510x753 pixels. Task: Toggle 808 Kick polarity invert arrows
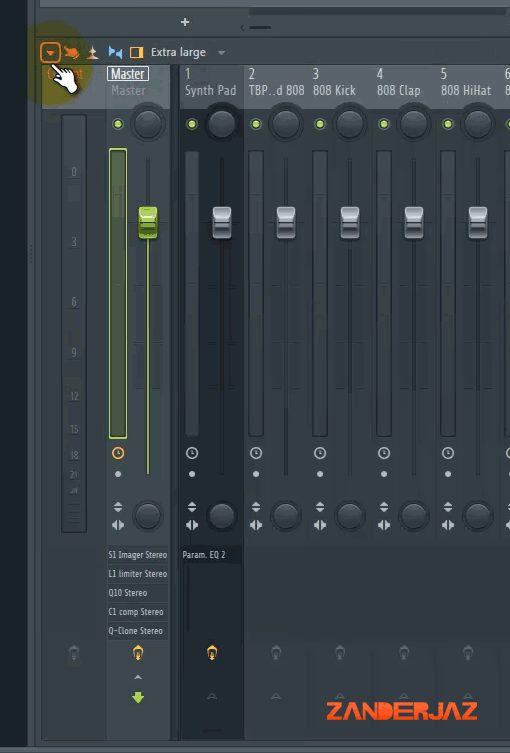[320, 507]
